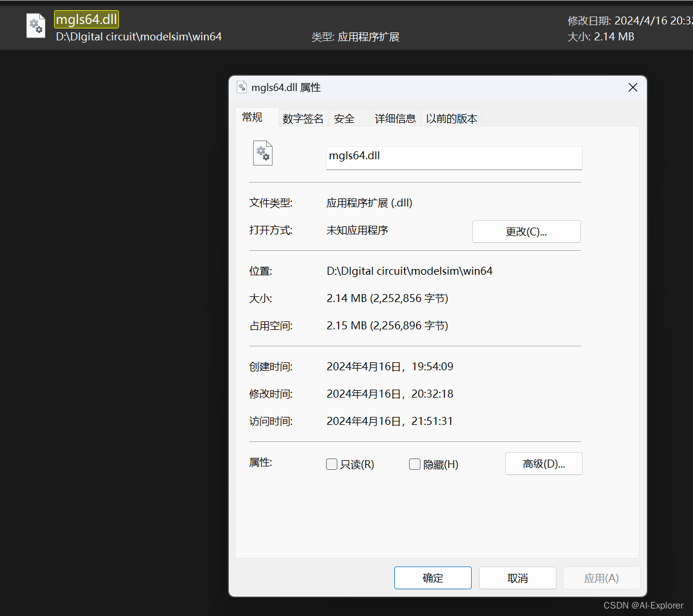Close the mgls64.dll properties dialog

tap(632, 88)
